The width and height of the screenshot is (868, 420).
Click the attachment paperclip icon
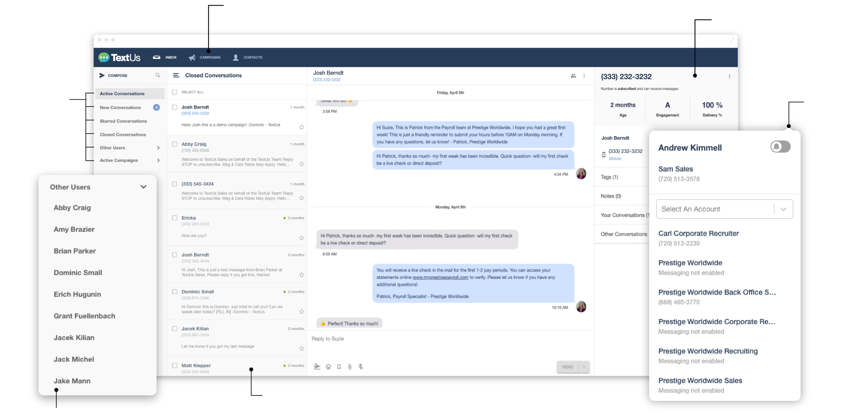pyautogui.click(x=350, y=367)
